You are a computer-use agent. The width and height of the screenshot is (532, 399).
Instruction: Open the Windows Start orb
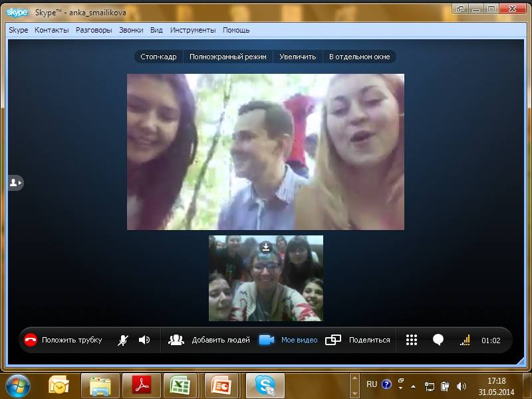pyautogui.click(x=17, y=386)
